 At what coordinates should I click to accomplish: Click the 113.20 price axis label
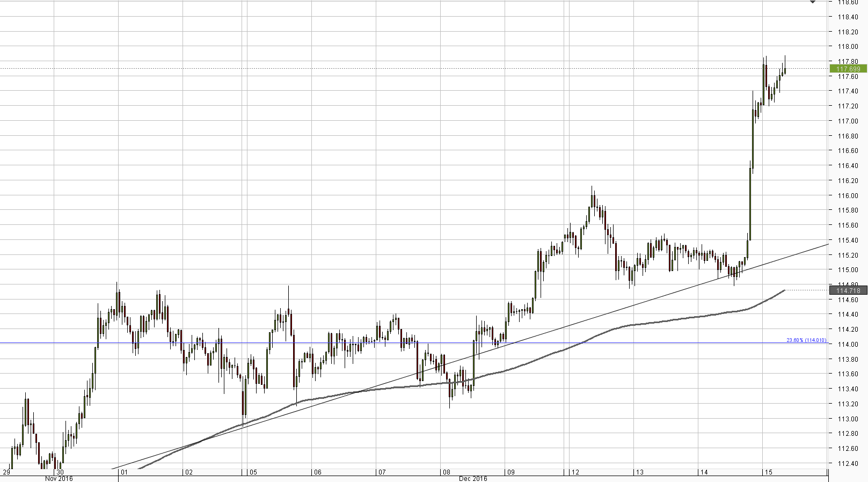click(848, 404)
